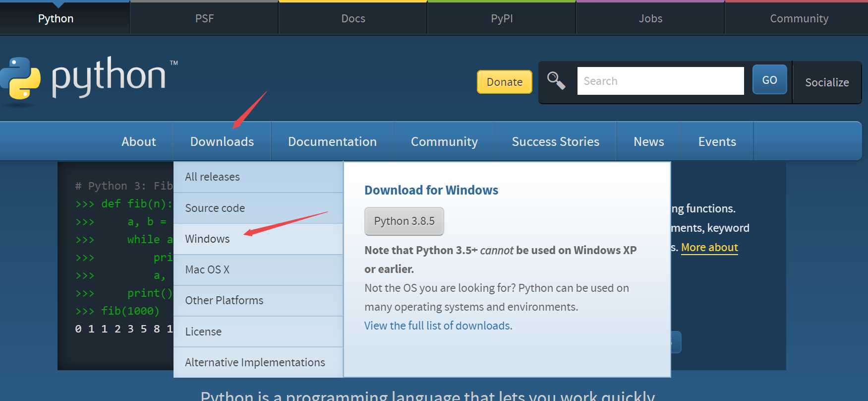Select Alternative Implementations entry
Image resolution: width=868 pixels, height=401 pixels.
(x=258, y=362)
